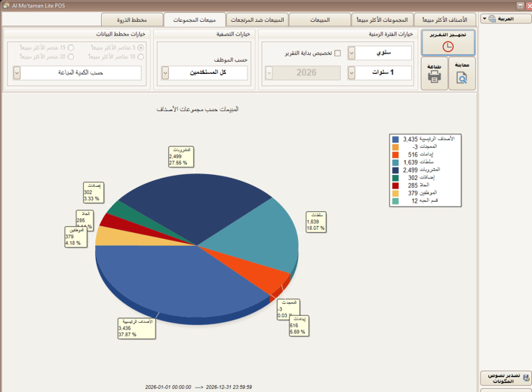532x392 pixels.
Task: Click the date range text below the chart
Action: [x=199, y=387]
